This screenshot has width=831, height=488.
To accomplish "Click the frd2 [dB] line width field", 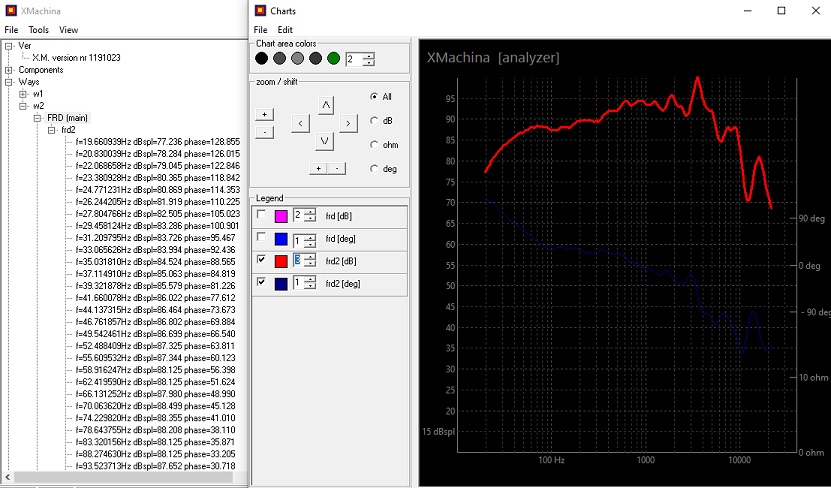I will pyautogui.click(x=299, y=260).
